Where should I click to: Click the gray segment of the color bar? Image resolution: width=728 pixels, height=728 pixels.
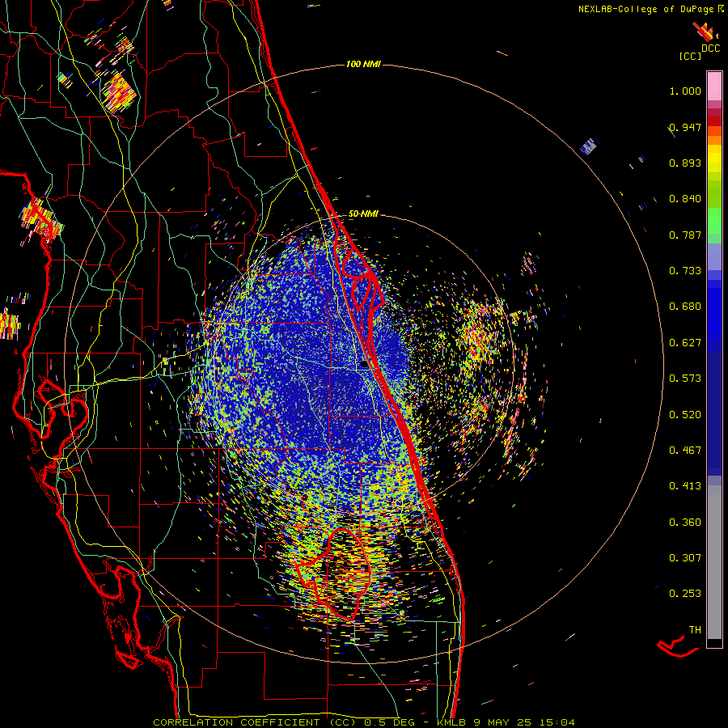tap(714, 562)
